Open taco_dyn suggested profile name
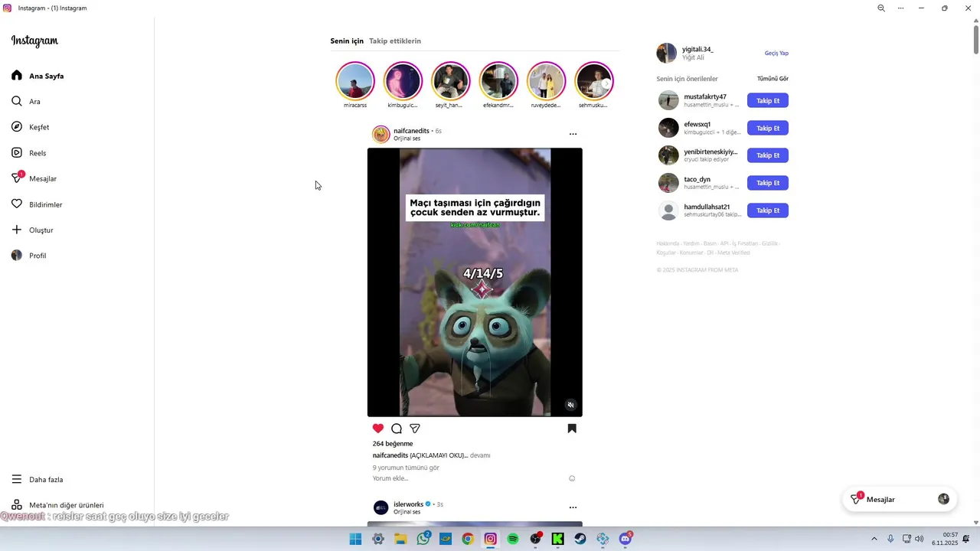Screen dimensions: 980x551 (x=697, y=179)
